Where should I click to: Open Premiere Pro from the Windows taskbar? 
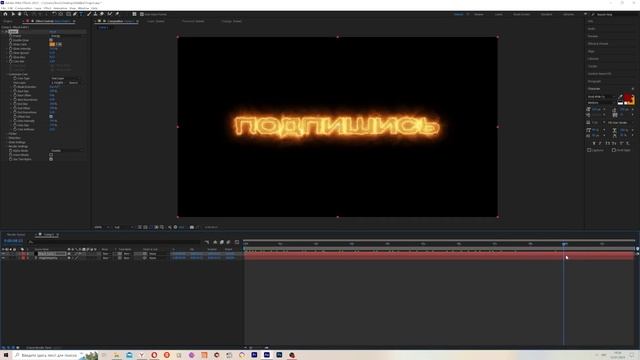(x=254, y=355)
